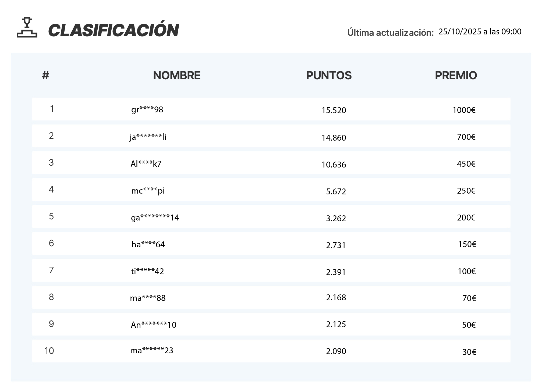Click the PREMIO column header

click(456, 75)
